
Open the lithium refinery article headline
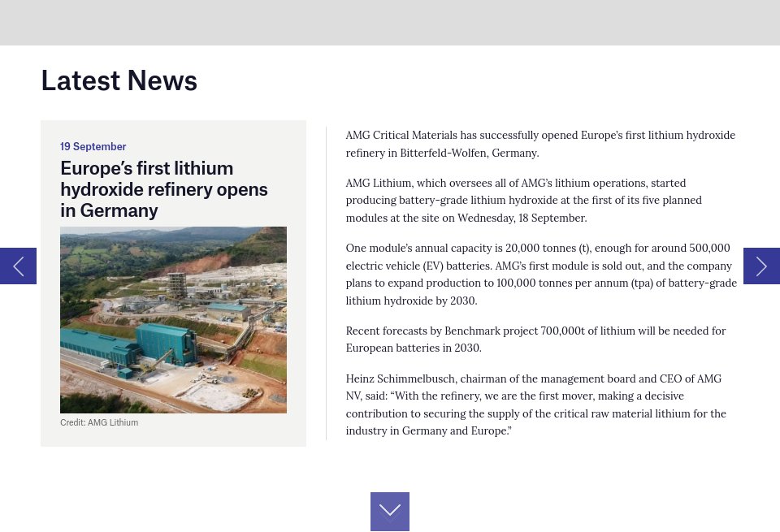[x=163, y=188]
